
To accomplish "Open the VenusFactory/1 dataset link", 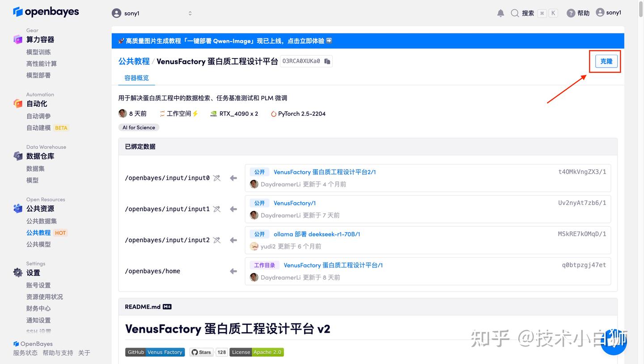I will tap(295, 203).
